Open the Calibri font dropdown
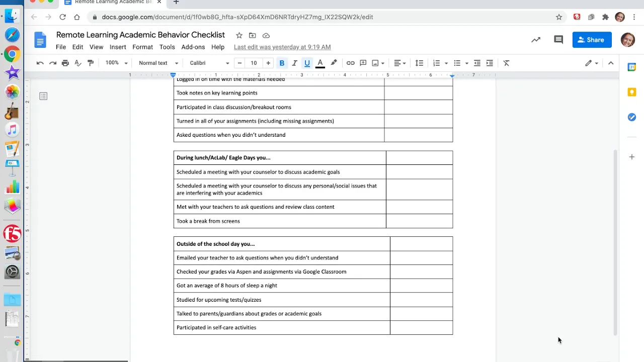The image size is (644, 362). pyautogui.click(x=209, y=63)
